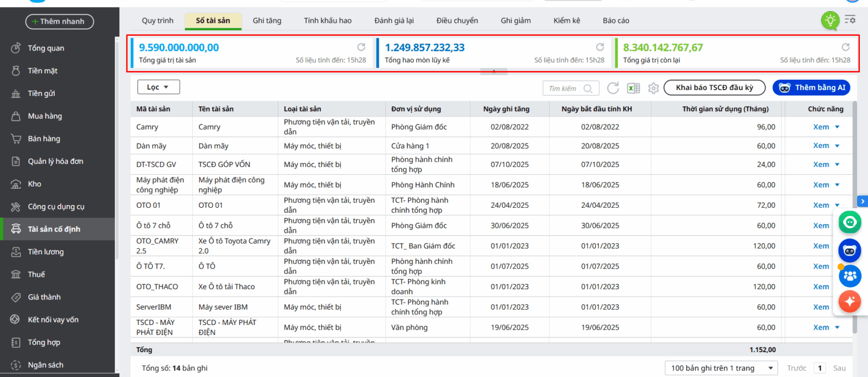Click the Thêm nhanh quick add button
Screen dimensions: 868x377
point(60,22)
